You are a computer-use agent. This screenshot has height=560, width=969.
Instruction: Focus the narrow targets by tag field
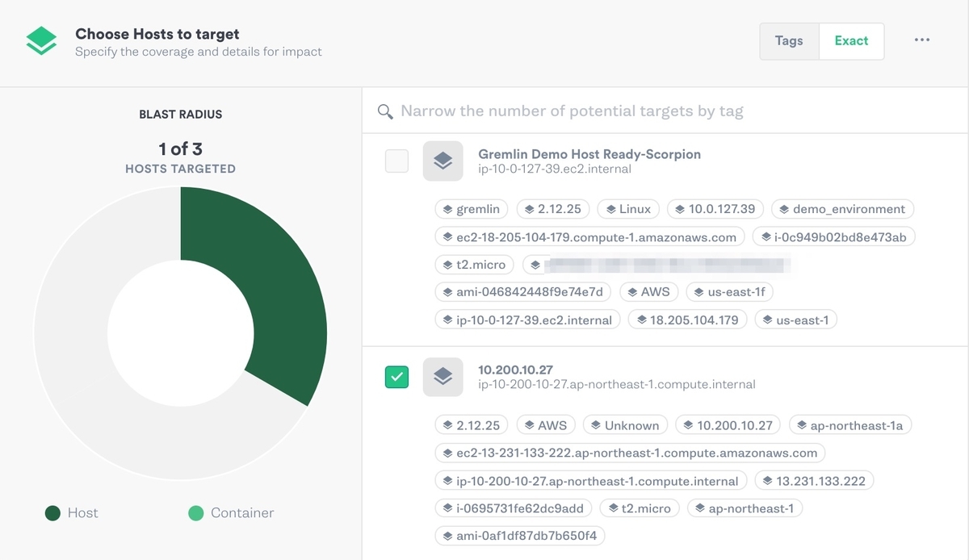pyautogui.click(x=665, y=111)
